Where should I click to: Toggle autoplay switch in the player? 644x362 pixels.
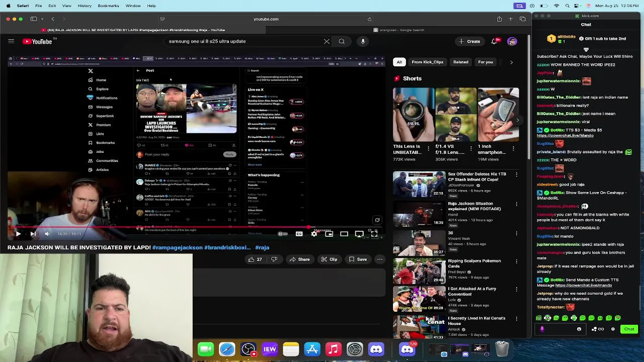(x=283, y=234)
